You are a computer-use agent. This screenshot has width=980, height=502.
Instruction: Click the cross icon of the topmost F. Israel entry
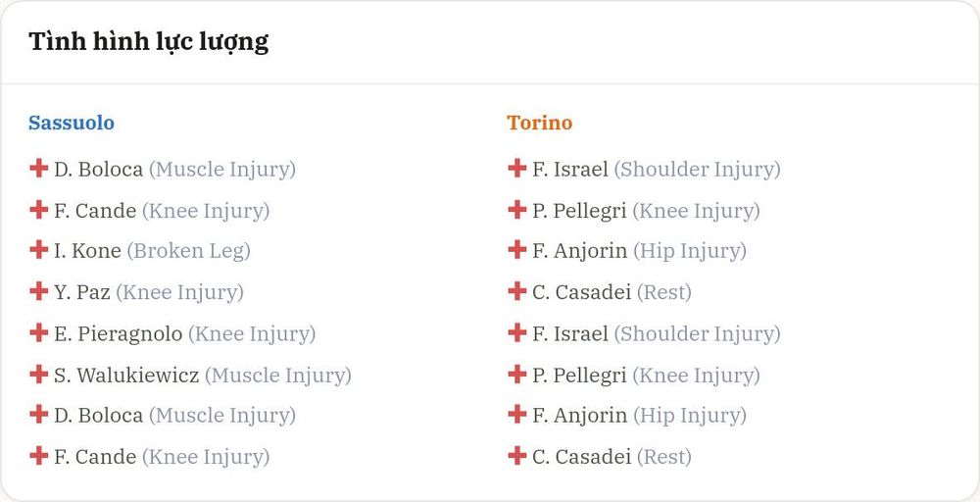point(516,169)
